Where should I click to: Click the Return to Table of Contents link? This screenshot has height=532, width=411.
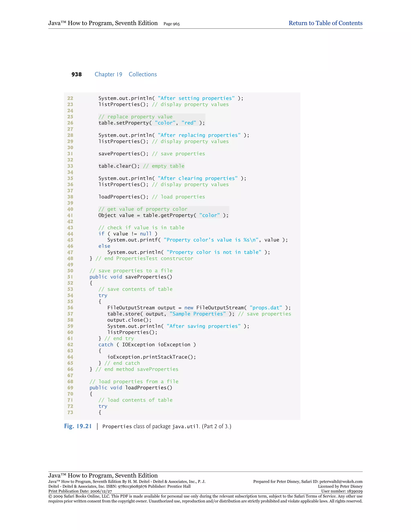click(325, 23)
